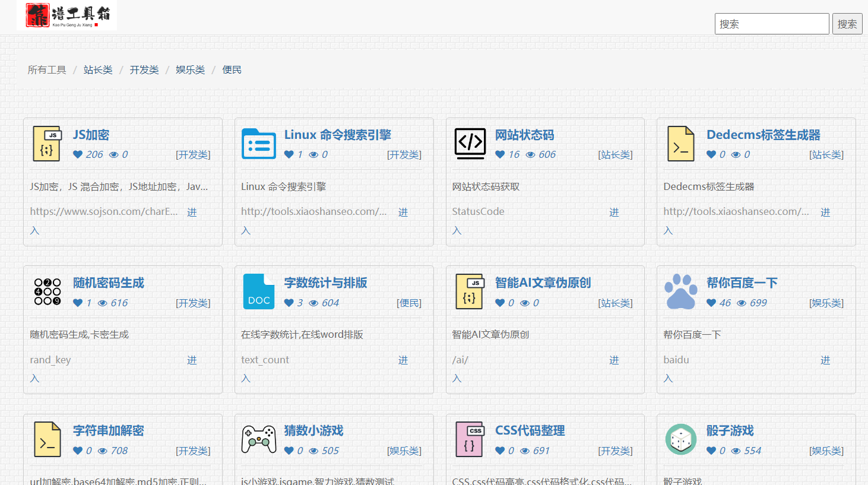Click the heart icon on CSS代码整理 card
868x485 pixels.
500,451
